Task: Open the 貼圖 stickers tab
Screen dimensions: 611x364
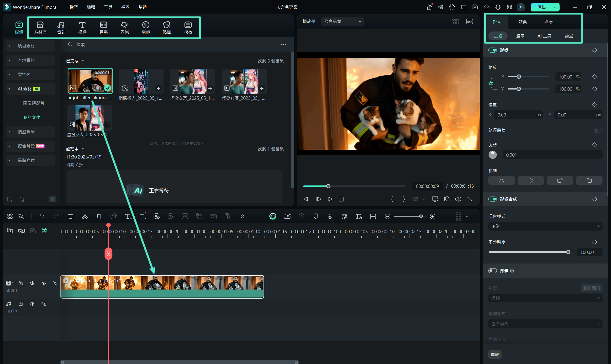Action: tap(167, 28)
